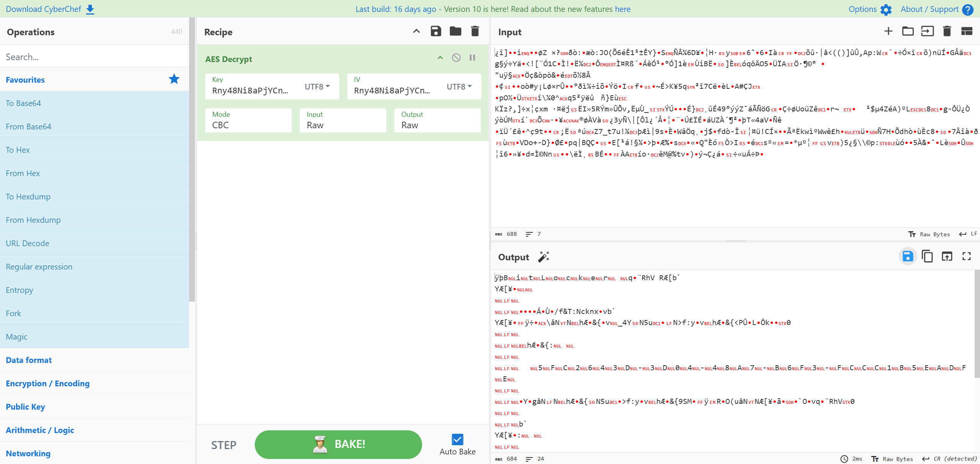Reset pane layout icon in Input header
This screenshot has width=980, height=464.
(967, 31)
